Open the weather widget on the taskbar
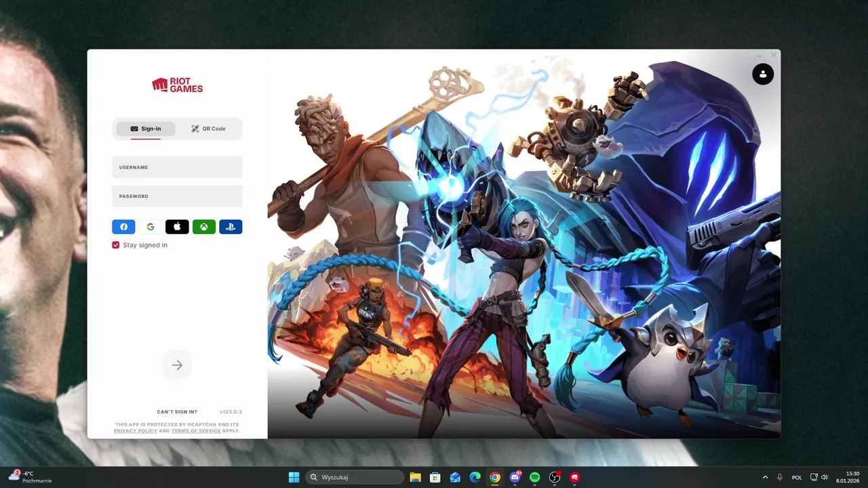The height and width of the screenshot is (488, 868). (31, 477)
